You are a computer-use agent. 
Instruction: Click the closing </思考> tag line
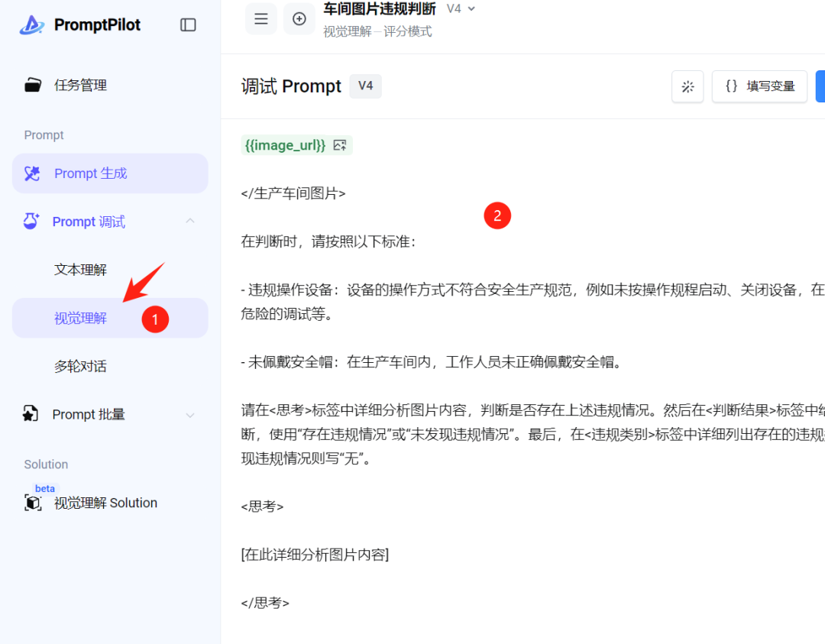click(265, 603)
